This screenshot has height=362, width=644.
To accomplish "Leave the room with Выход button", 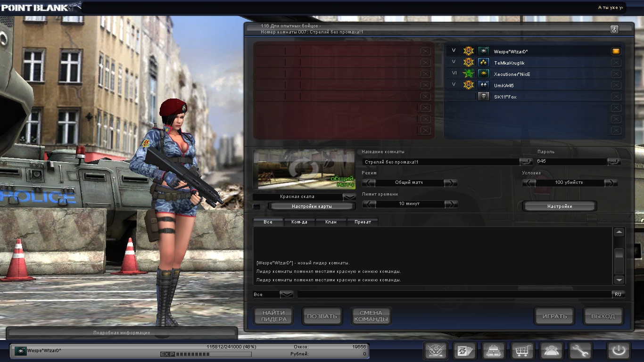I will coord(603,316).
